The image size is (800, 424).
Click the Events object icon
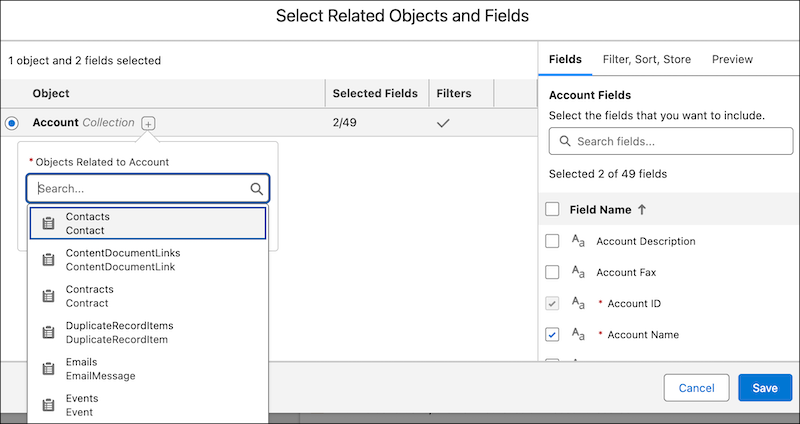pos(48,405)
